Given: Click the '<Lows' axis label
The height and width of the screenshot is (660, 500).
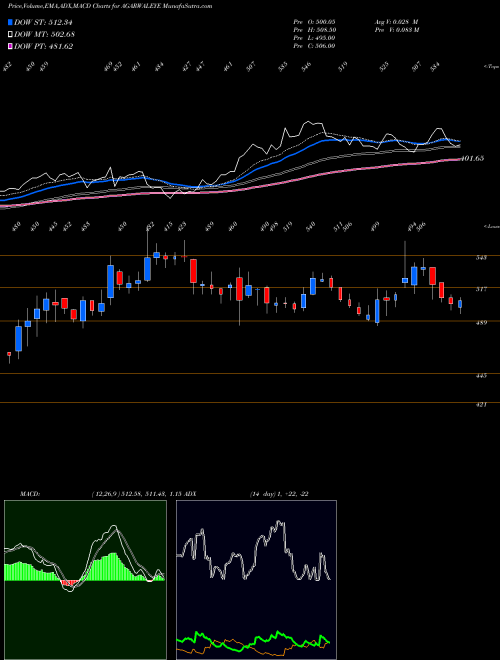Looking at the screenshot, I should [491, 226].
